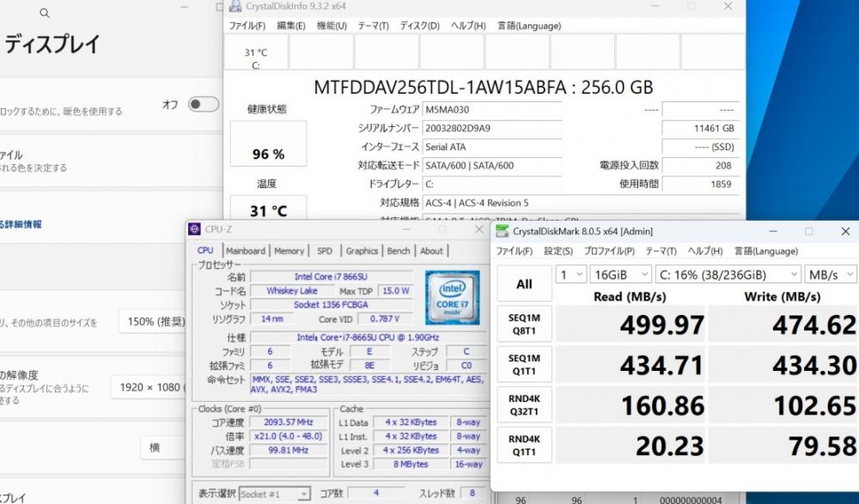Viewport: 859px width, 504px height.
Task: Click the sequential read result 499.97
Action: click(x=630, y=325)
